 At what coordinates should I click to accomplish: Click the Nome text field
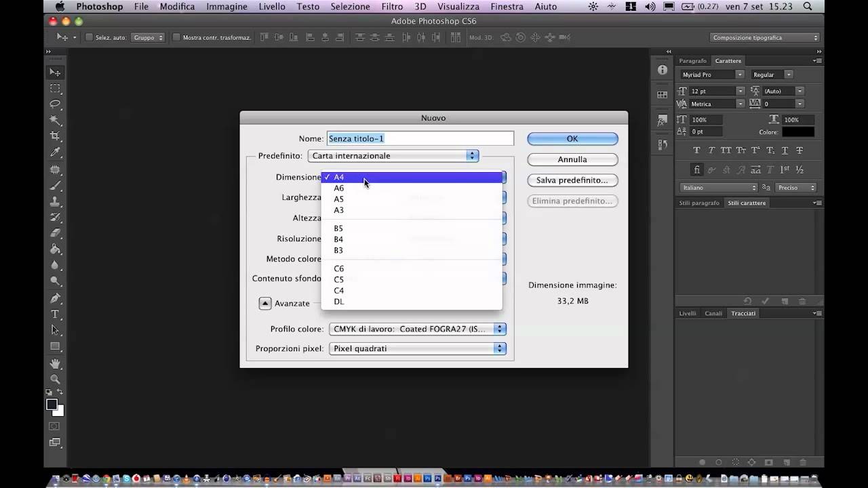pyautogui.click(x=420, y=139)
